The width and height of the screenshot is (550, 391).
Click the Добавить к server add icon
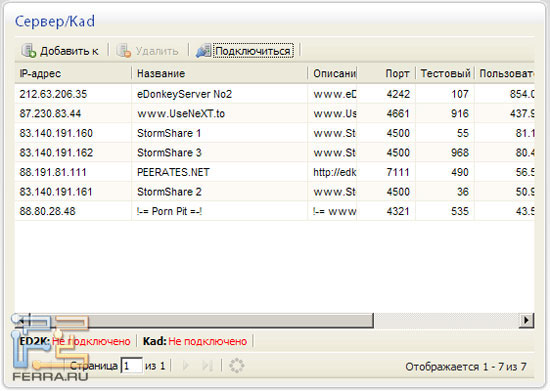(x=29, y=50)
